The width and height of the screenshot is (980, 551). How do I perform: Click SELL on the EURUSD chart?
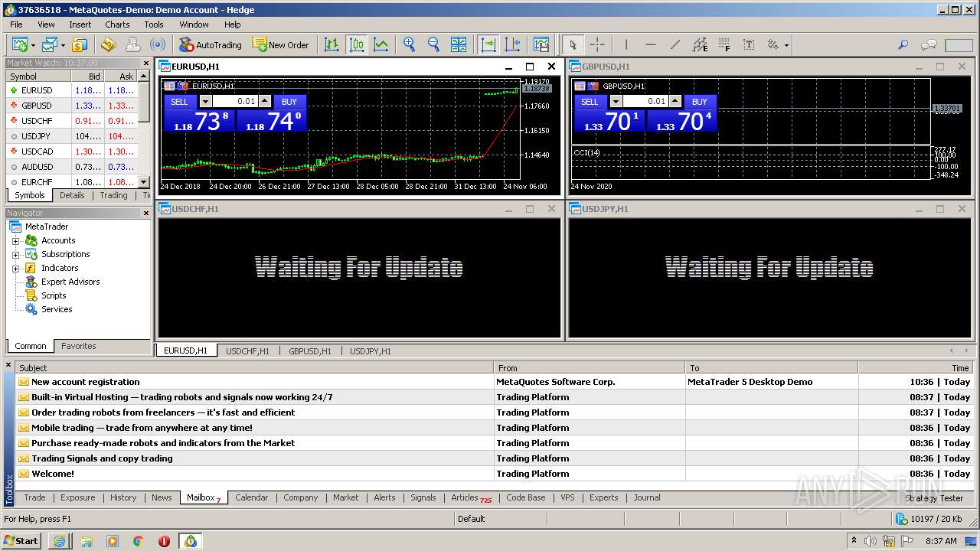[179, 102]
